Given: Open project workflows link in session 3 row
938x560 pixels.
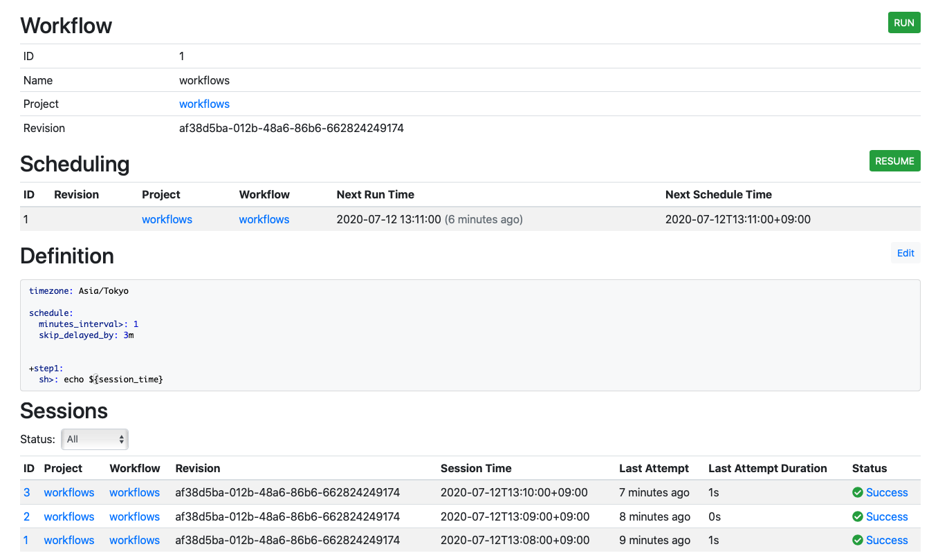Looking at the screenshot, I should pyautogui.click(x=69, y=492).
